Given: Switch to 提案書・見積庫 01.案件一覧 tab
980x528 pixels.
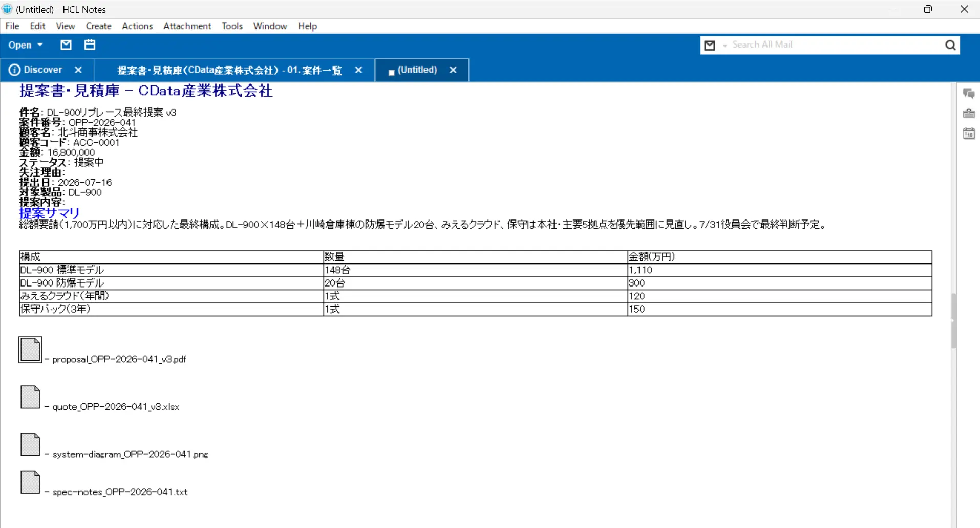Looking at the screenshot, I should [x=229, y=71].
